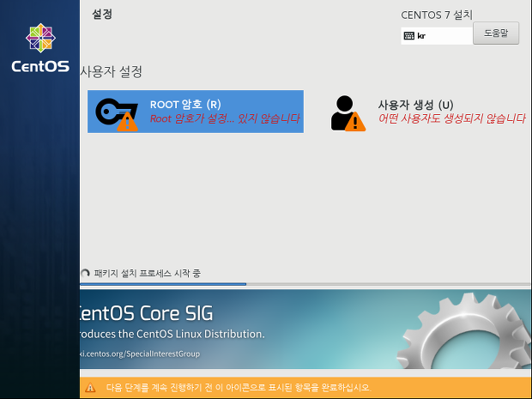
Task: Click the orange warning message text
Action: 239,387
